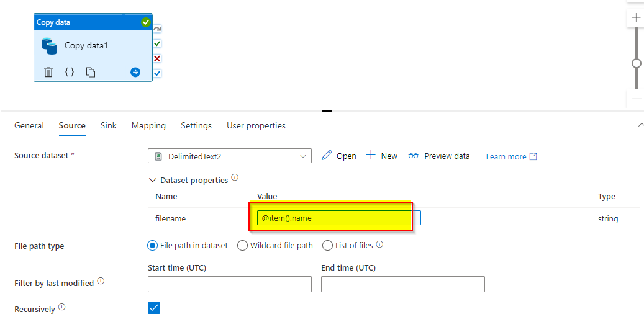Clone the Copy data1 activity

click(x=90, y=72)
